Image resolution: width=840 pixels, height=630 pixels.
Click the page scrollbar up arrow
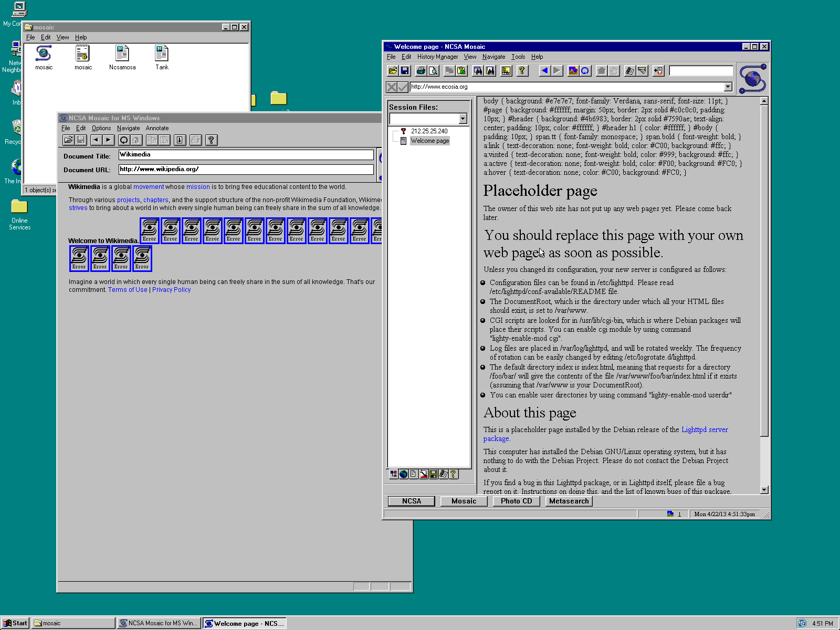(764, 101)
